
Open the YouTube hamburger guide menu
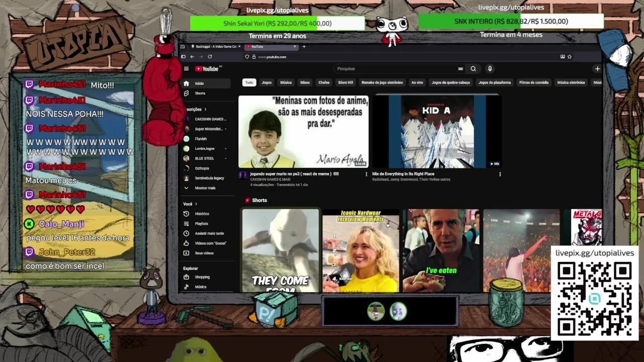pyautogui.click(x=186, y=69)
